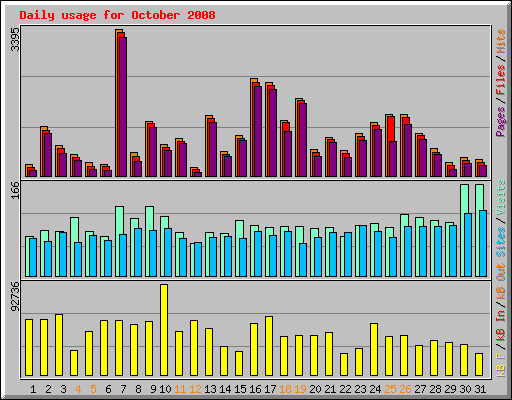Select the orange weekend day label 4
512x400 pixels.
[x=78, y=389]
